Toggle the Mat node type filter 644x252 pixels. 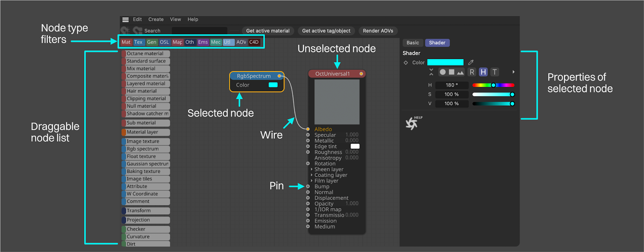tap(126, 42)
